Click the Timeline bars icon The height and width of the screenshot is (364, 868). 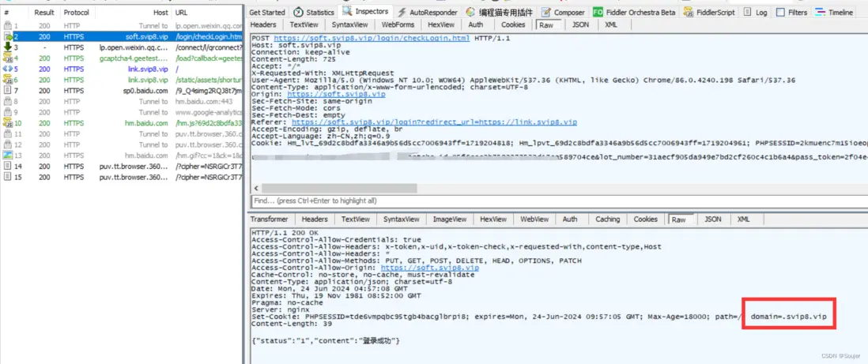820,12
